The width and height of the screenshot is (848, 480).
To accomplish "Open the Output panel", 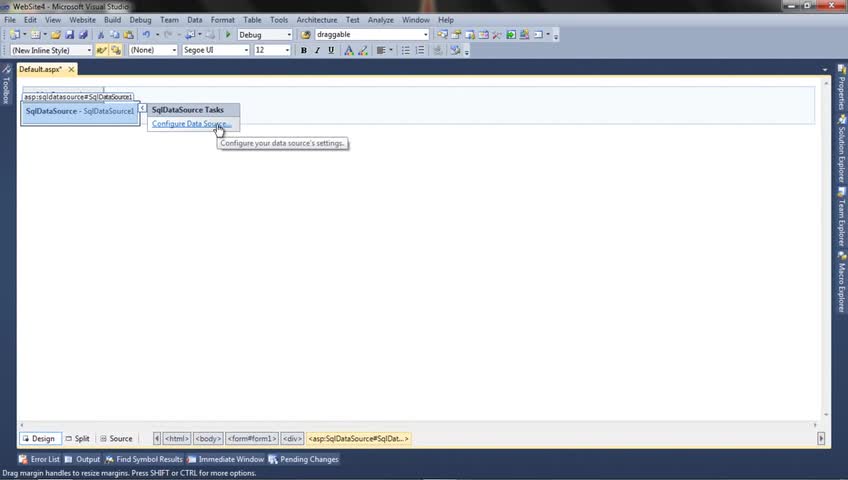I will [x=83, y=459].
